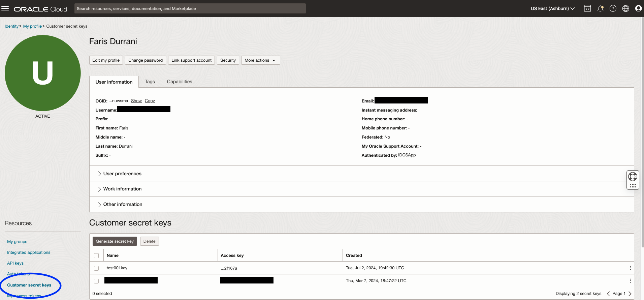Click the Thu, Mar 7, 2024 created date
Screen dimensions: 644x300
376,281
